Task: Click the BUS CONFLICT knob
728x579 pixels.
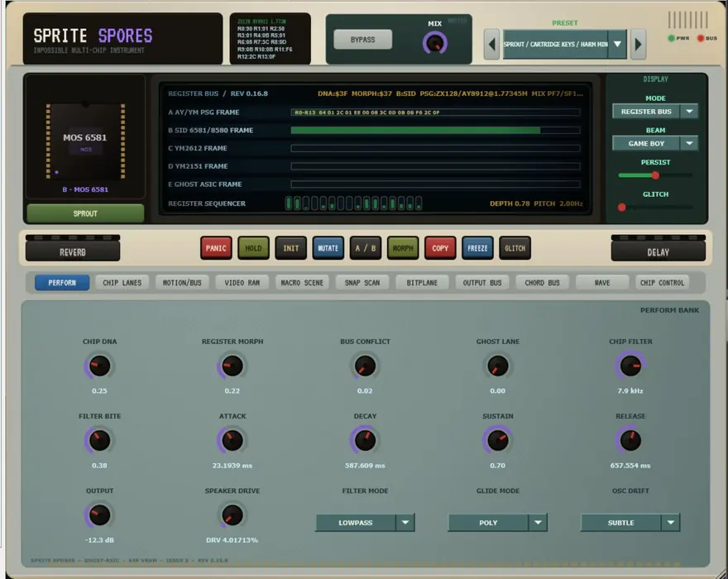Action: 365,366
